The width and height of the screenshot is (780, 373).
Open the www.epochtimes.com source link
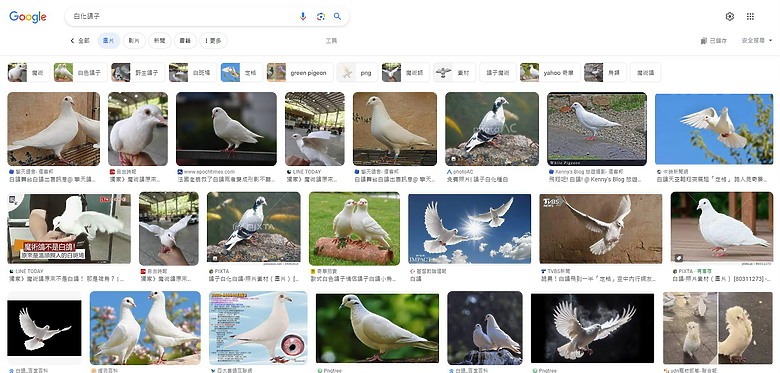(x=209, y=172)
